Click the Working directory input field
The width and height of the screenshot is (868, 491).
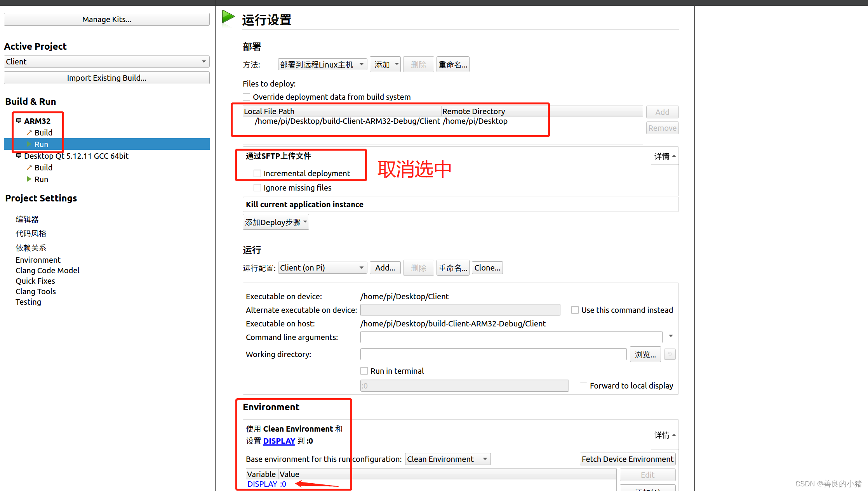tap(493, 354)
